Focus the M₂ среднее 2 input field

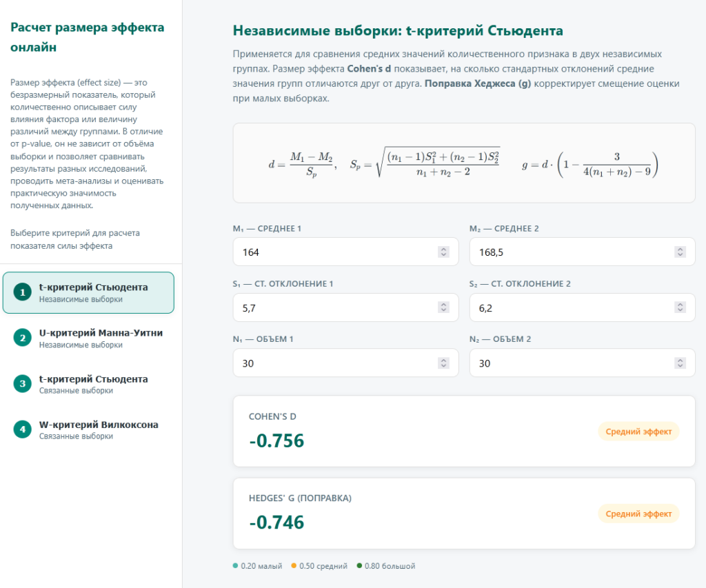coord(582,252)
